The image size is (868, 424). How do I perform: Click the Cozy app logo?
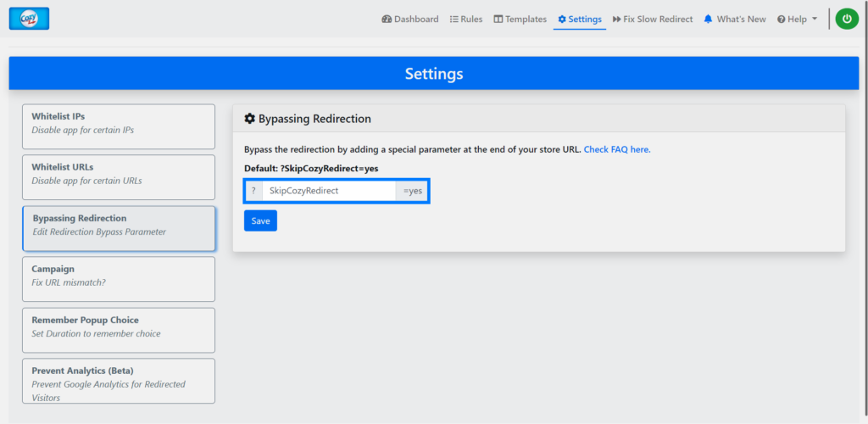[29, 19]
